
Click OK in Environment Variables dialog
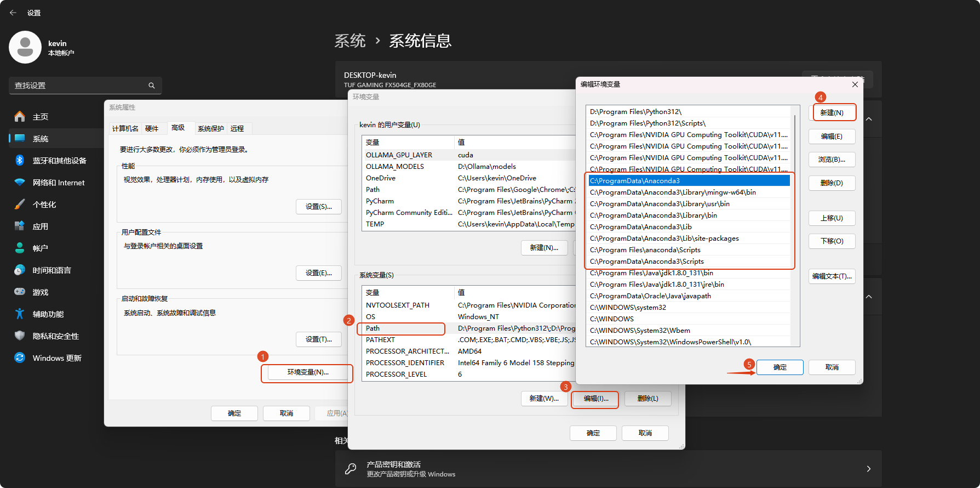[x=593, y=433]
